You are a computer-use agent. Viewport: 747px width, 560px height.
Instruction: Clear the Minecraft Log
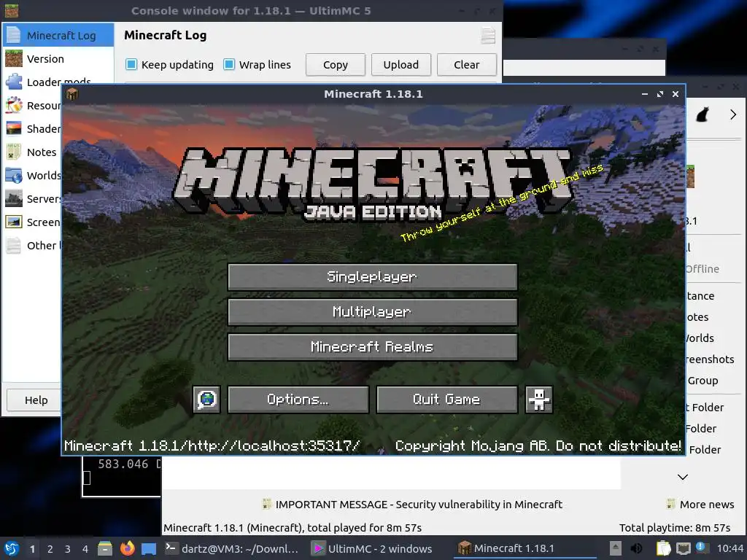click(x=466, y=65)
